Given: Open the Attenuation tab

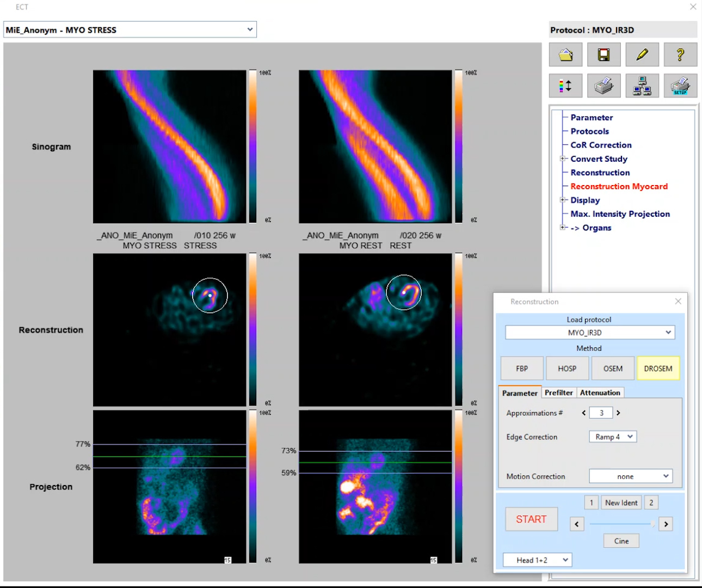Looking at the screenshot, I should pyautogui.click(x=600, y=393).
